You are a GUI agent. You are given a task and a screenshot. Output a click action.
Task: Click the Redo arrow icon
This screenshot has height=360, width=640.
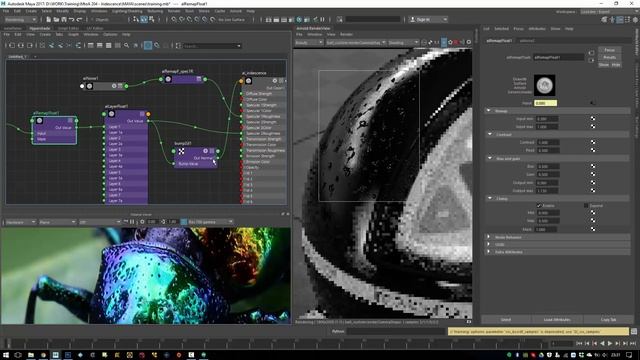[x=79, y=20]
